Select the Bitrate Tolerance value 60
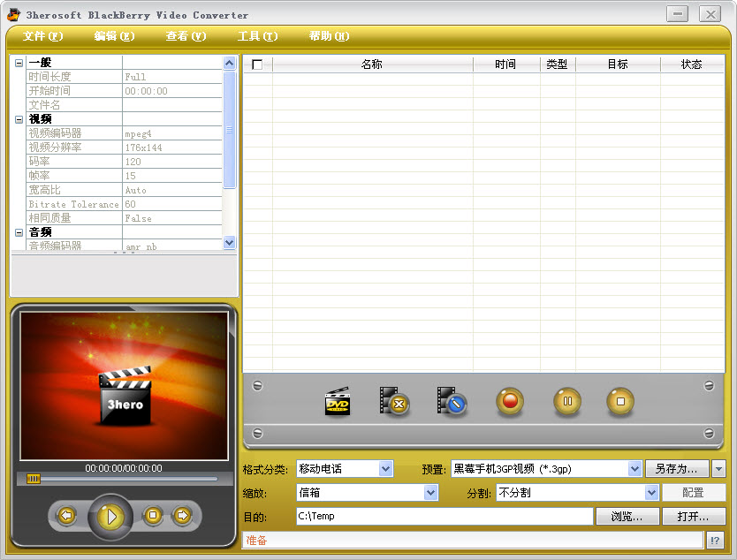737x560 pixels. (x=172, y=204)
